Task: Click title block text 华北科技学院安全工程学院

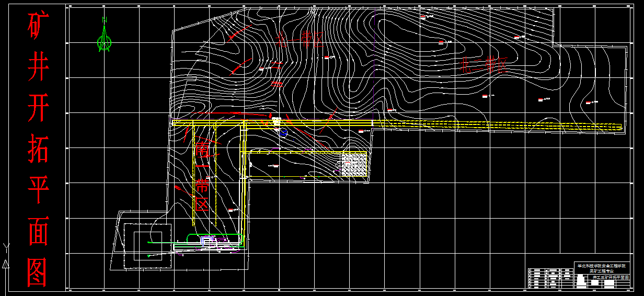Action: [602, 266]
